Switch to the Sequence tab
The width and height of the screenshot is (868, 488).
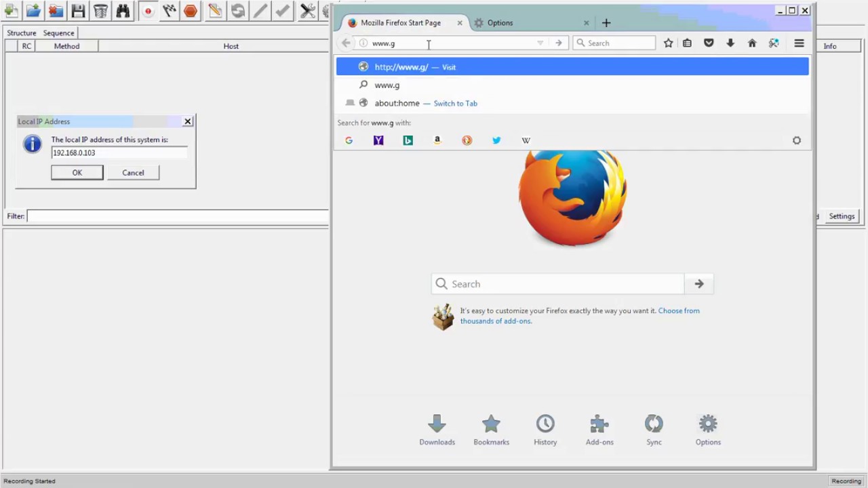[x=59, y=33]
